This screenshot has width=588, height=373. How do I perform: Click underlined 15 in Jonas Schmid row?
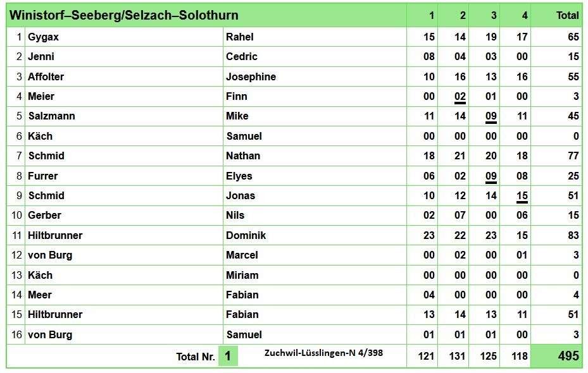(522, 196)
